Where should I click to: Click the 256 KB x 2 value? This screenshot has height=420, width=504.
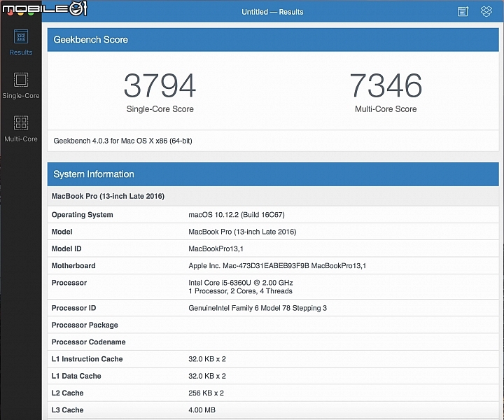[206, 393]
